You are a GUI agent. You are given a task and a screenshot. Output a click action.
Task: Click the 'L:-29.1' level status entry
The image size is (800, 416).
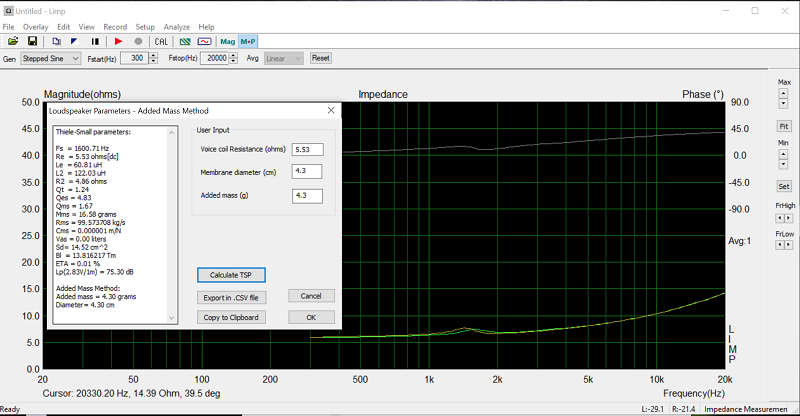[x=653, y=409]
